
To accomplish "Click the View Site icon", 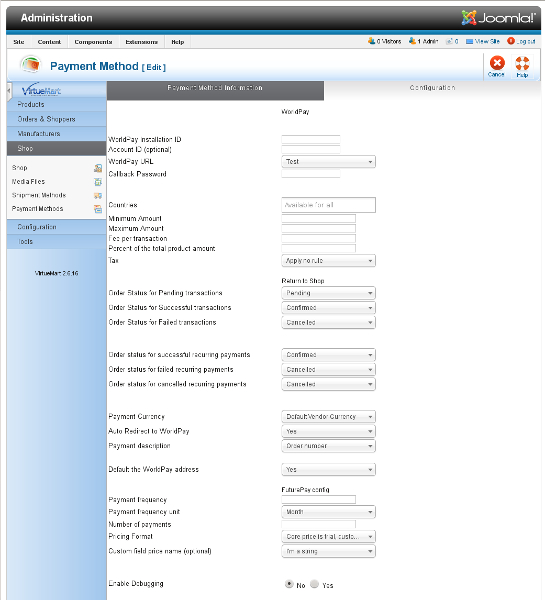I will (x=469, y=41).
